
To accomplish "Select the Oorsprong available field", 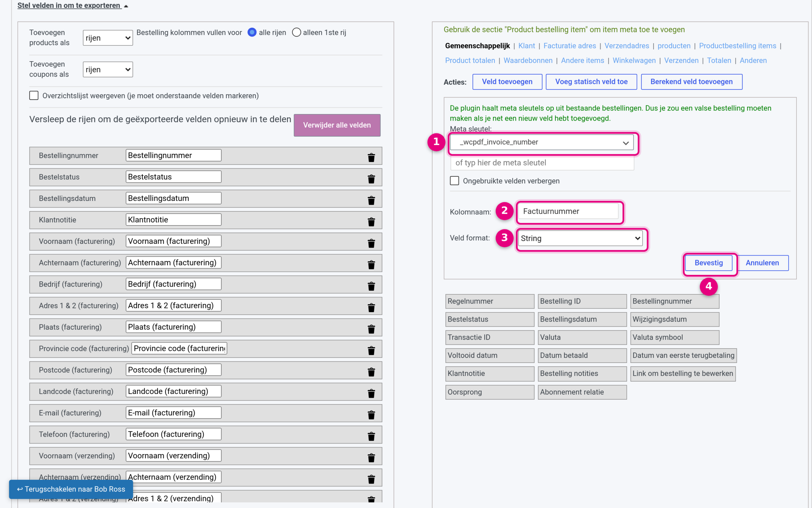I will [x=489, y=392].
